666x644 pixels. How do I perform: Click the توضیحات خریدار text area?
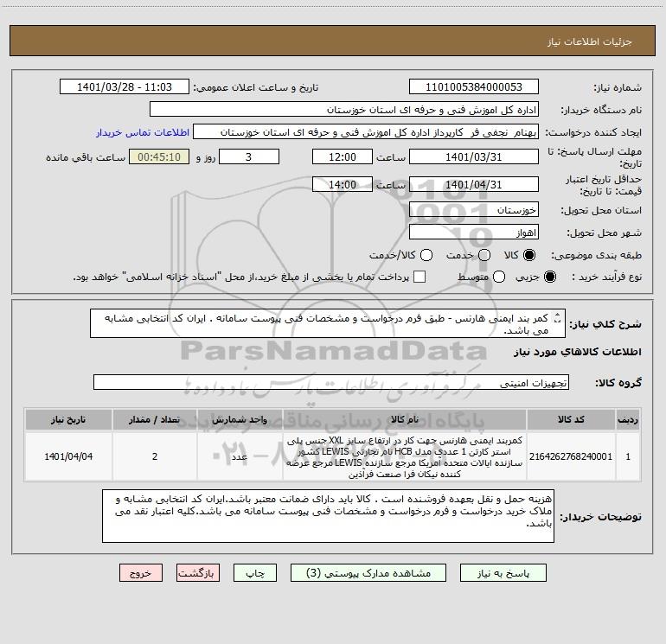(x=328, y=516)
